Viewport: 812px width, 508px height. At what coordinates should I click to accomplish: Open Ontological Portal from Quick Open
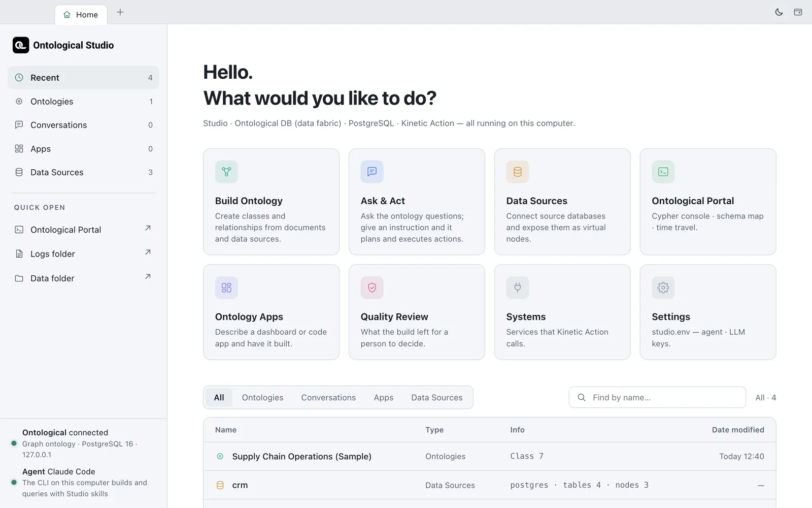click(x=83, y=230)
